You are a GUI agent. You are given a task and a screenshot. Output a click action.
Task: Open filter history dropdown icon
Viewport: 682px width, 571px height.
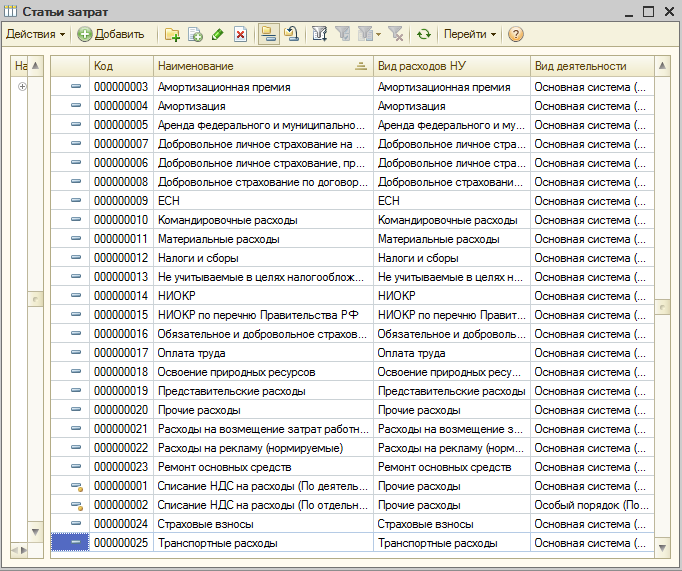coord(369,34)
